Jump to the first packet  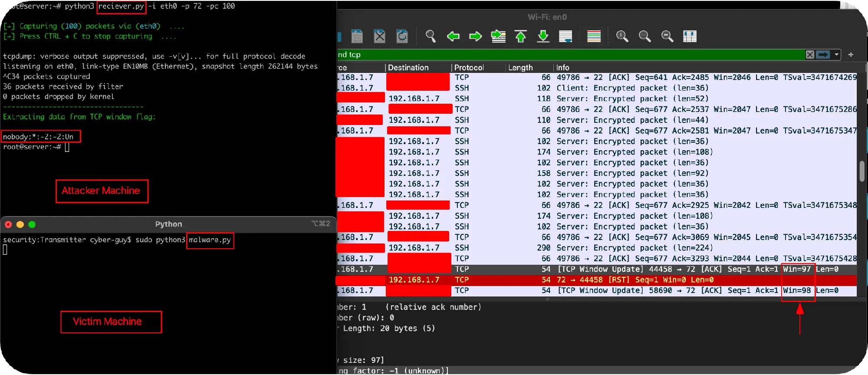coord(521,36)
